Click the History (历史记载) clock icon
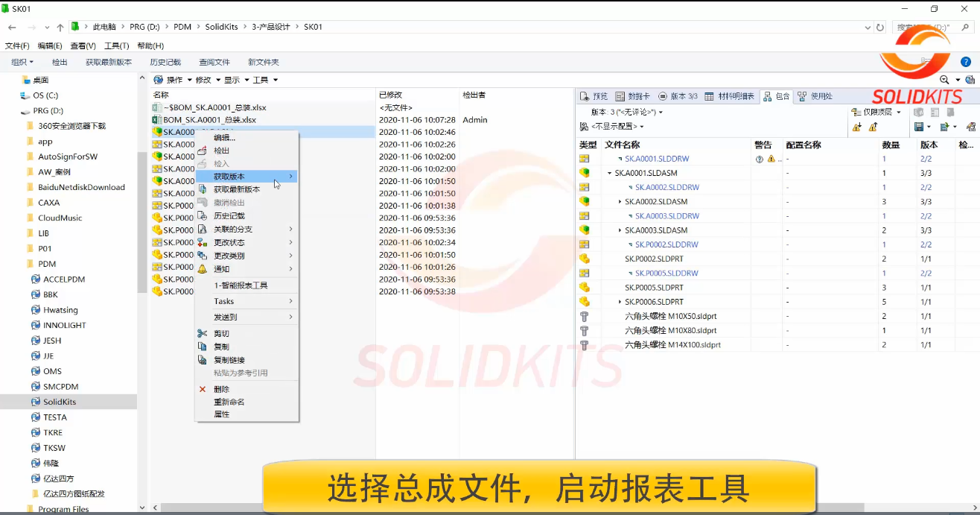Screen dimensions: 980x515 (x=202, y=216)
